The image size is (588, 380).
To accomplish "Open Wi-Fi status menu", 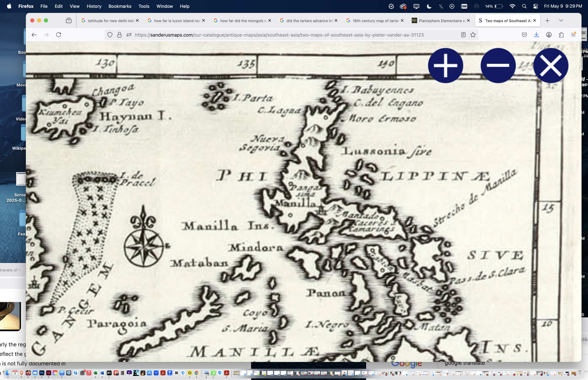I will (x=512, y=6).
